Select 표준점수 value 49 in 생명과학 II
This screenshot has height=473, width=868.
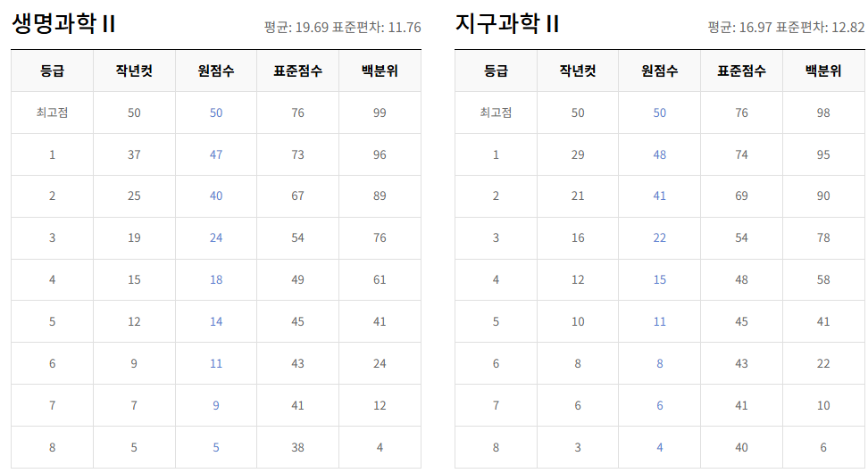point(298,280)
